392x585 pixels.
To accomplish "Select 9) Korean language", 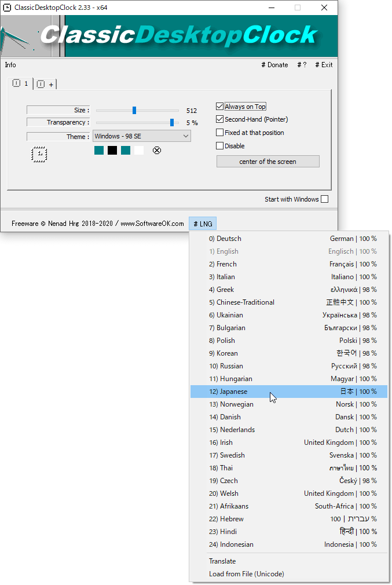I will (x=289, y=353).
